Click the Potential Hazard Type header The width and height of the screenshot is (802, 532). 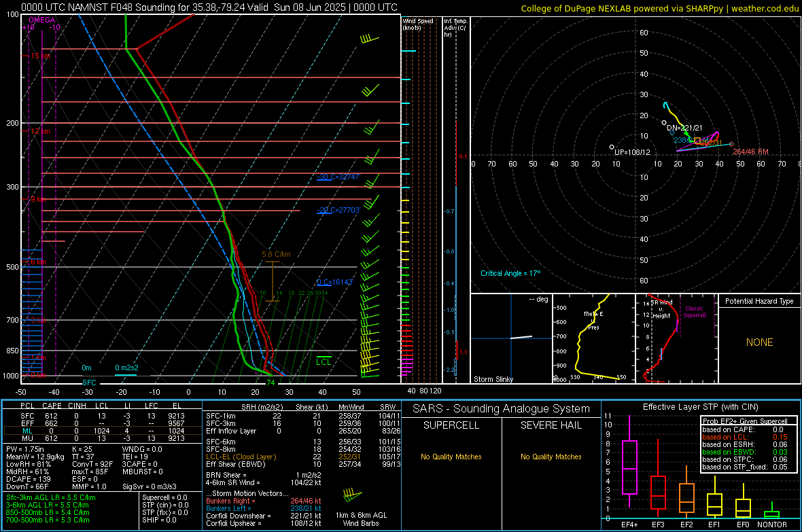759,301
